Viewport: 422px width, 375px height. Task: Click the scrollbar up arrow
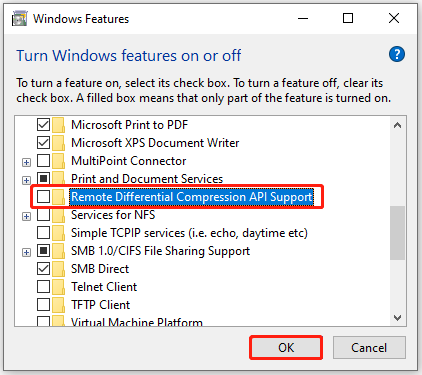coord(397,126)
